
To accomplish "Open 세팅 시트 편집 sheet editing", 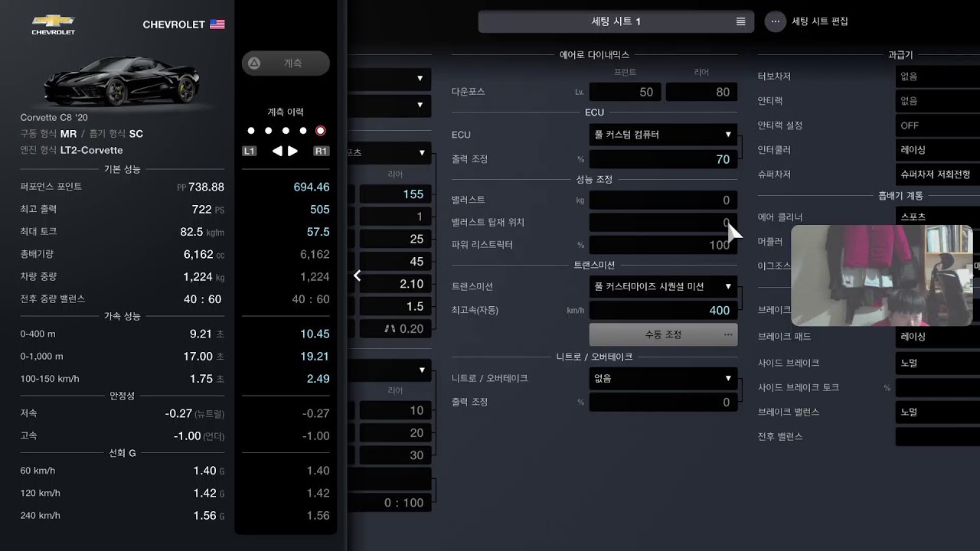I will (820, 21).
